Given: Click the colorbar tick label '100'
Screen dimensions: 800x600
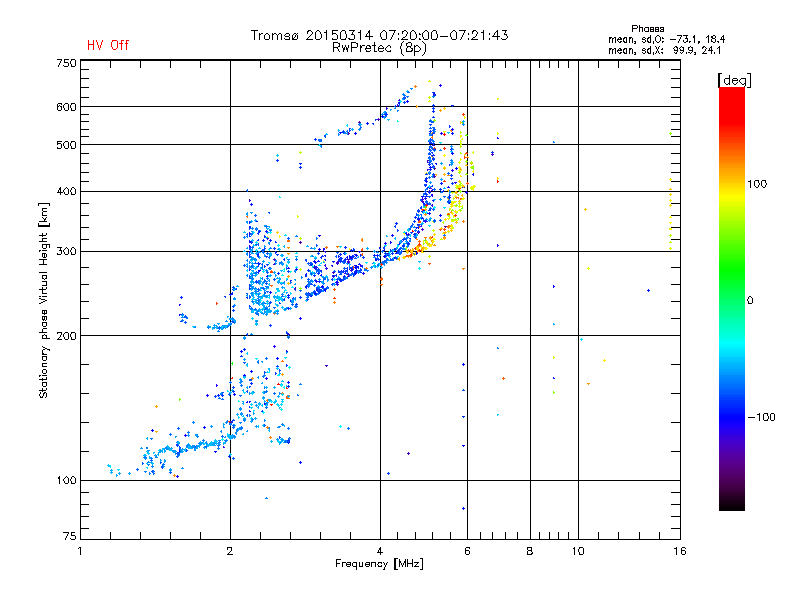Looking at the screenshot, I should click(757, 184).
